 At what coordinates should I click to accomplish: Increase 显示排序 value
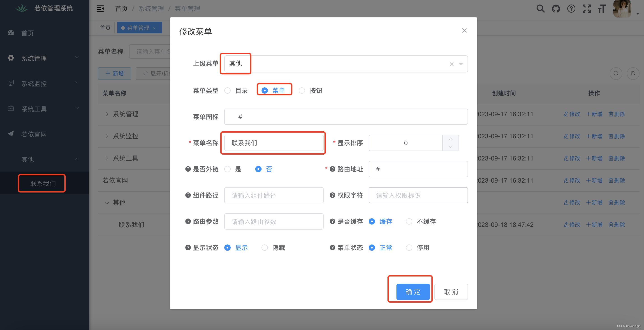coord(450,139)
